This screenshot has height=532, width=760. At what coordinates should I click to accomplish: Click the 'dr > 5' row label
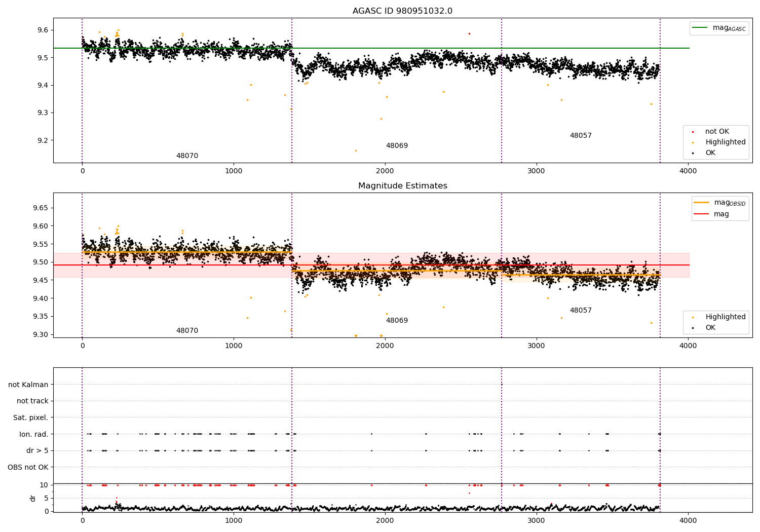click(37, 450)
